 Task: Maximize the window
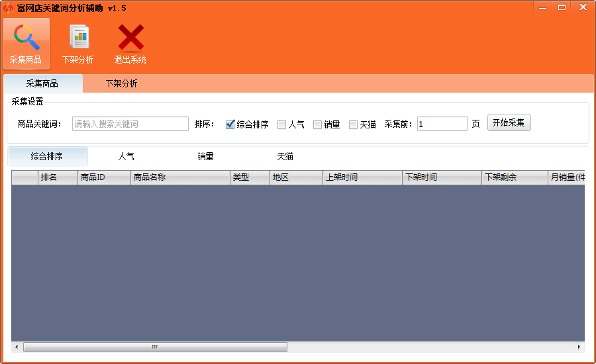tap(562, 7)
